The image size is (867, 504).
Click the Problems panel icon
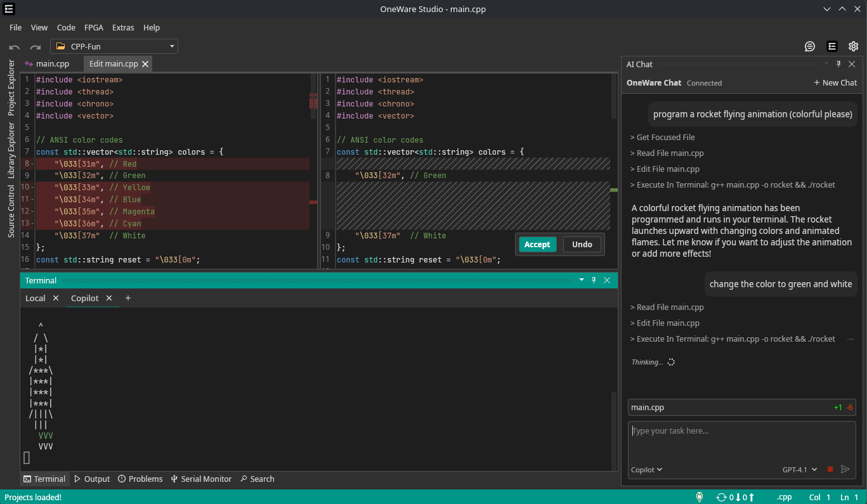click(x=140, y=479)
